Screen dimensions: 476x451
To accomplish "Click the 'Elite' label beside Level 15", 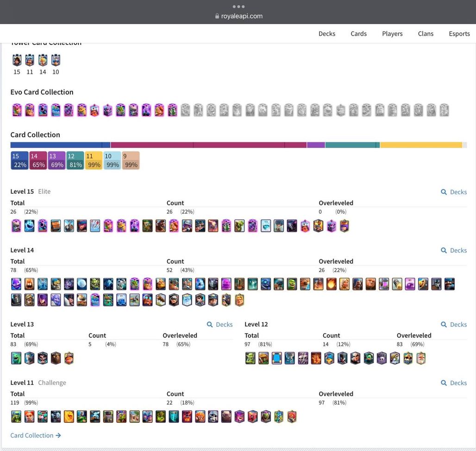I will tap(44, 191).
